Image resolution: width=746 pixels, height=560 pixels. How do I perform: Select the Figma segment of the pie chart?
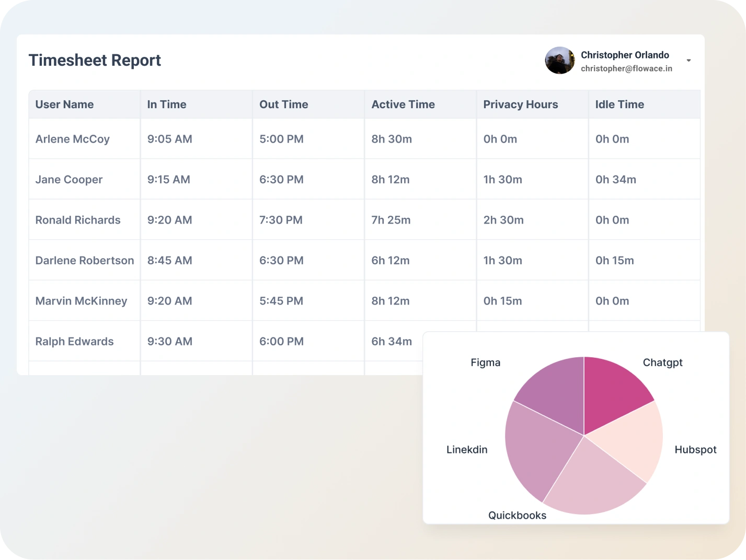tap(554, 392)
